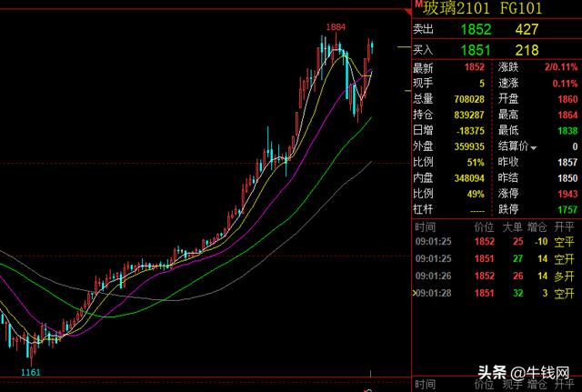Click the 价位 column header

coord(483,226)
